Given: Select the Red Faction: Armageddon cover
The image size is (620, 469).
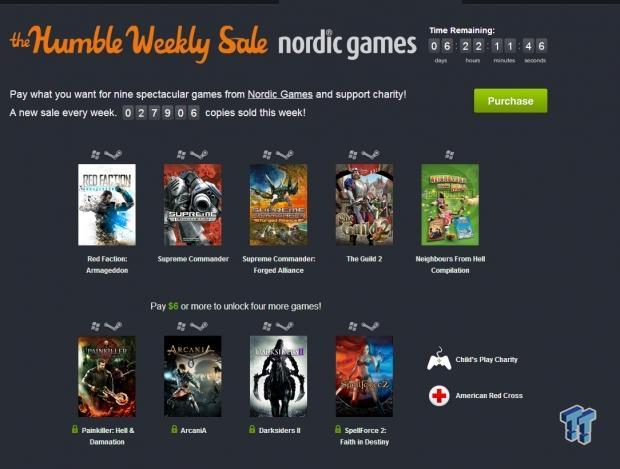Looking at the screenshot, I should (107, 205).
